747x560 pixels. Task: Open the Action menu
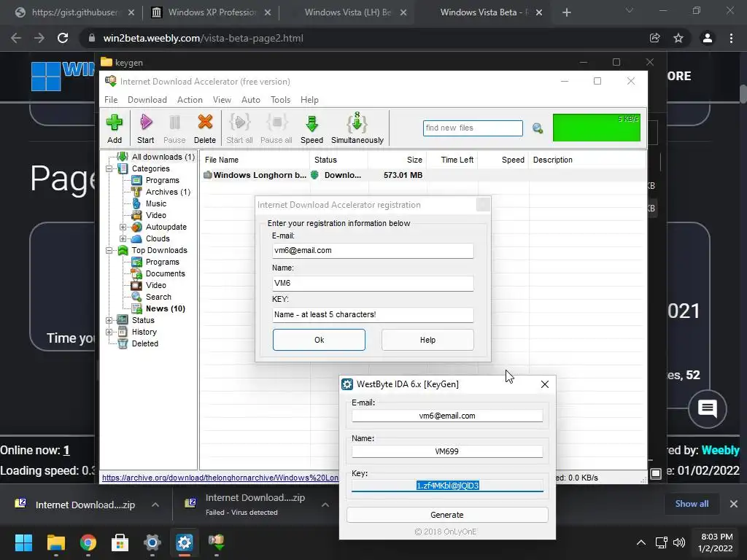click(x=190, y=99)
